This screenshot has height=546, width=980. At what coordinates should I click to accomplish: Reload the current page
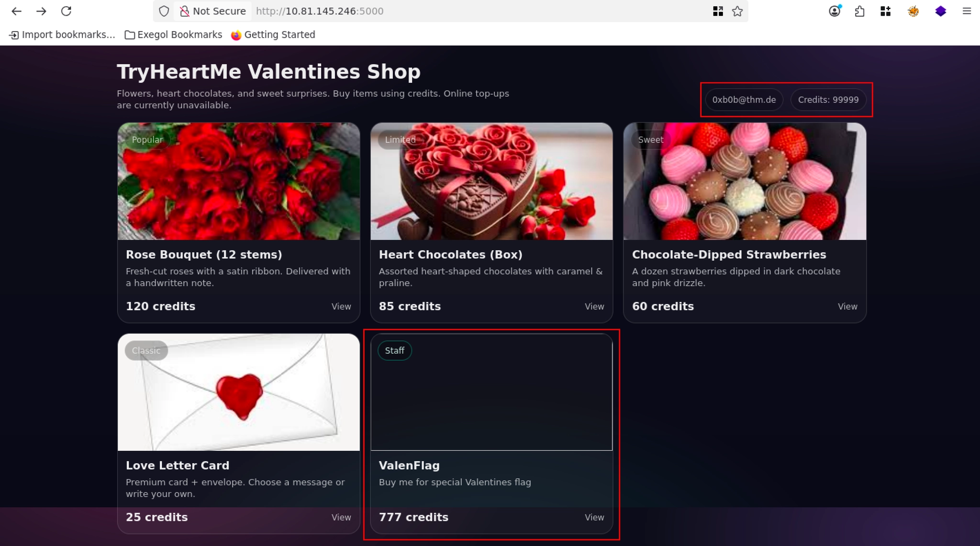point(66,11)
